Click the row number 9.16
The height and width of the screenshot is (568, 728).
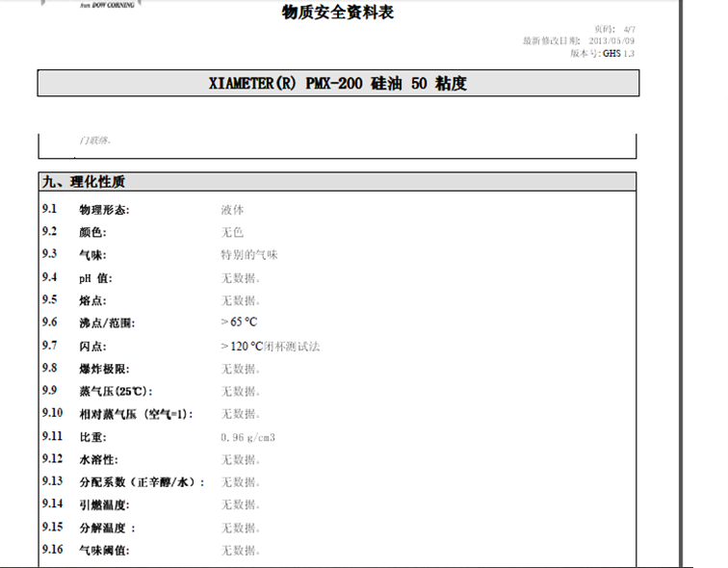(52, 550)
